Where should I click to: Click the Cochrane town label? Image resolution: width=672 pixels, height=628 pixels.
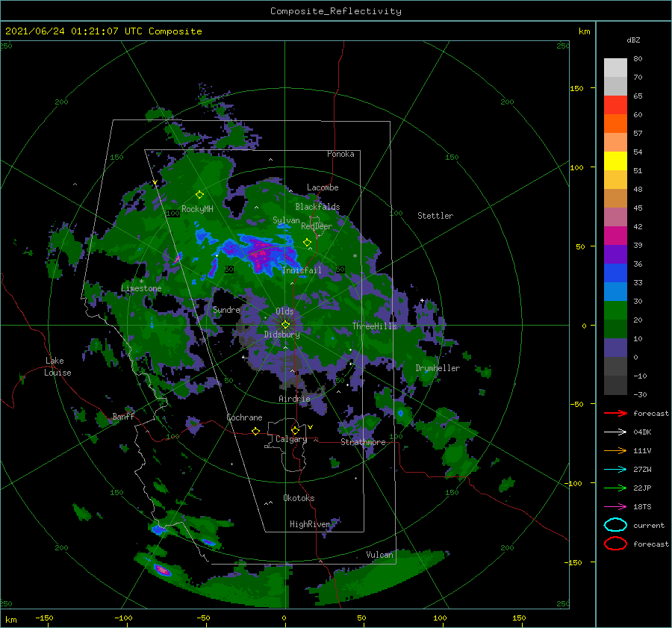[x=244, y=417]
